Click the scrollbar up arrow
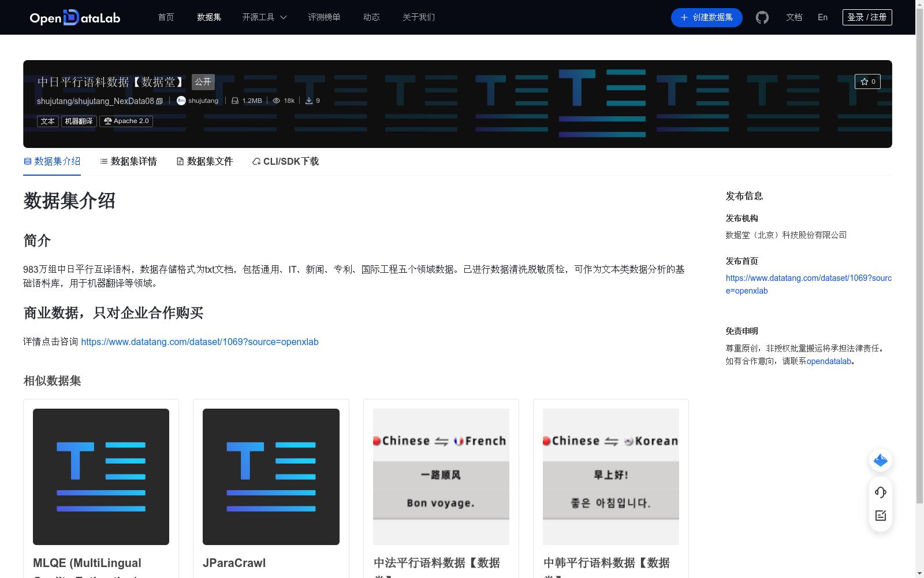 pos(919,4)
